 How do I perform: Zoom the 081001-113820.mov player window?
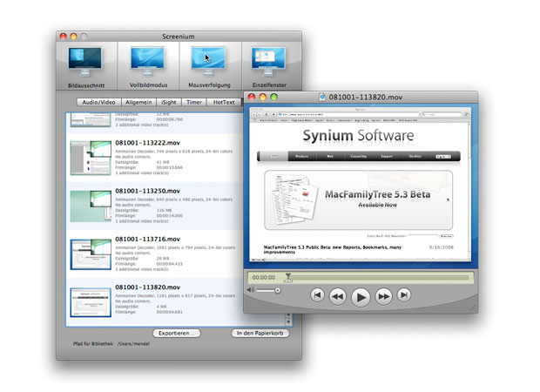pos(273,98)
